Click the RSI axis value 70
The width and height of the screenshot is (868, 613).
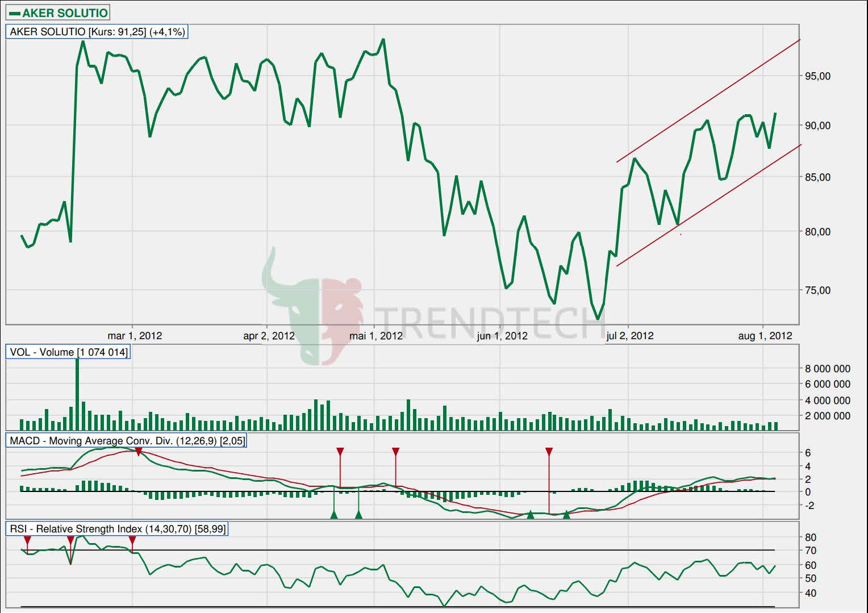click(811, 551)
